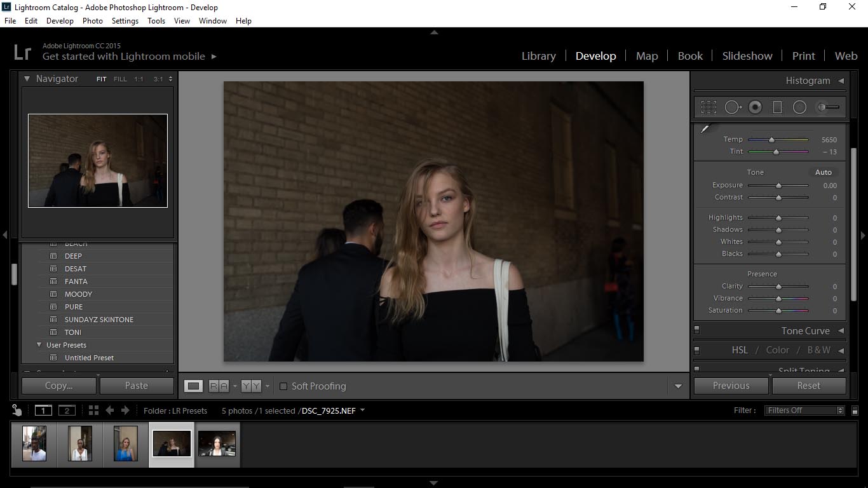Viewport: 868px width, 488px height.
Task: Switch to the Map module
Action: click(647, 56)
